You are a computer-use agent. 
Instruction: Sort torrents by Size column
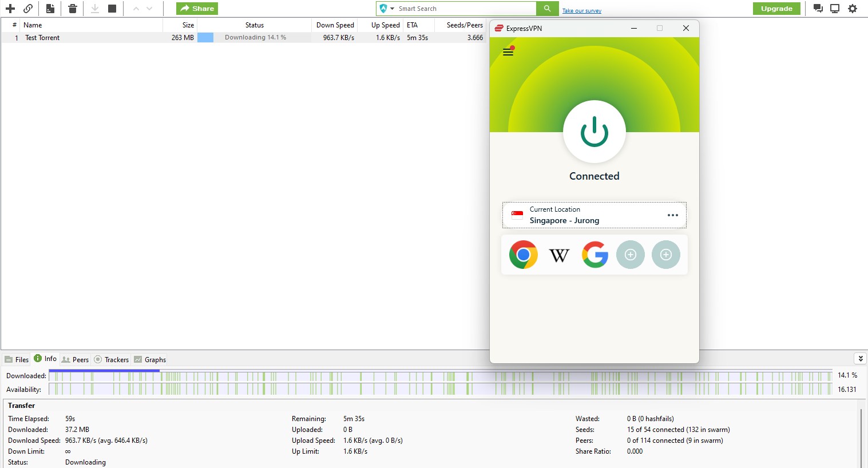click(x=180, y=25)
